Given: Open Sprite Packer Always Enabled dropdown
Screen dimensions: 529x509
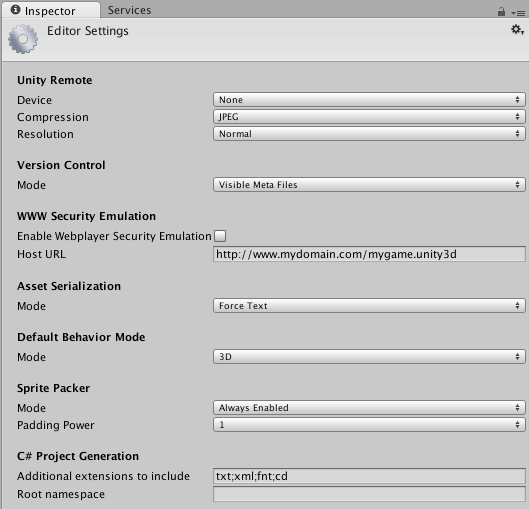Looking at the screenshot, I should pos(369,407).
